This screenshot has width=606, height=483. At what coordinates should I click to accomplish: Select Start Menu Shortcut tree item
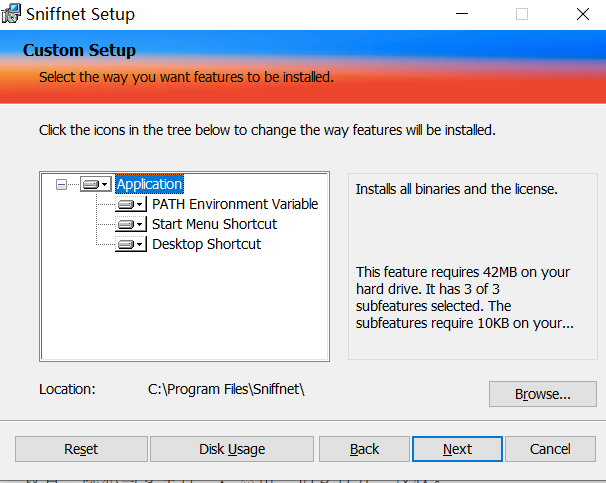(214, 224)
